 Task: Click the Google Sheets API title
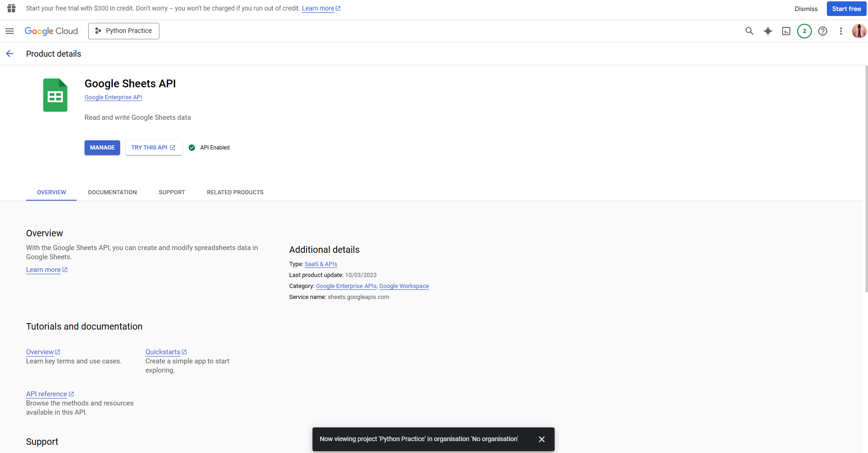click(x=130, y=84)
